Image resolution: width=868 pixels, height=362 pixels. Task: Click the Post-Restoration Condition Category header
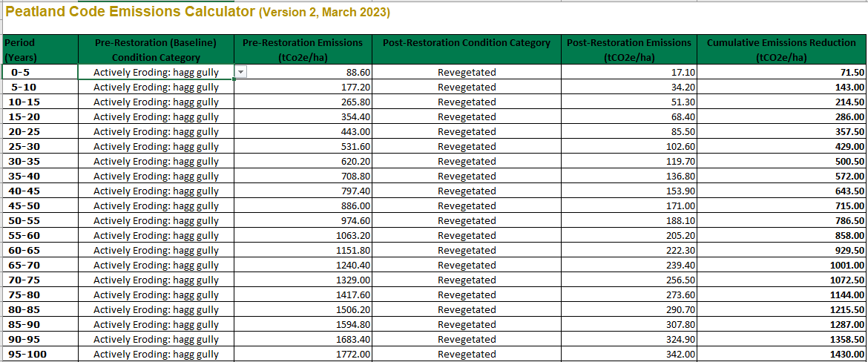pyautogui.click(x=467, y=43)
